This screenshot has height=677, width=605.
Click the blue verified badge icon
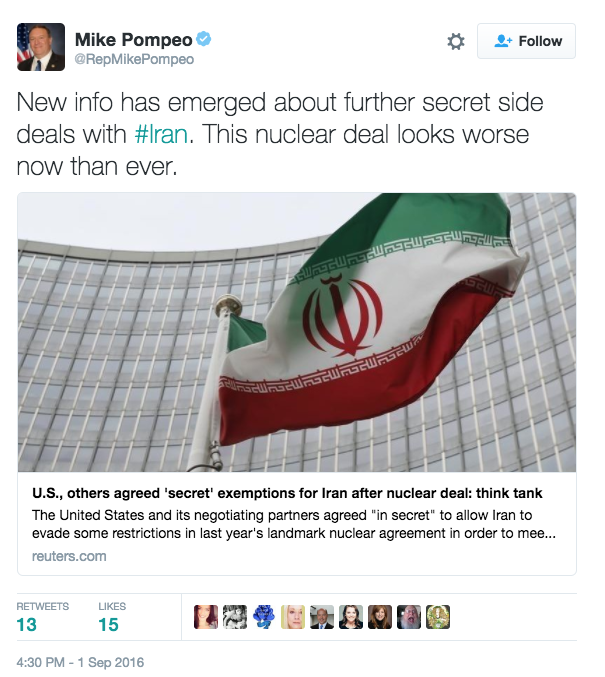(204, 39)
